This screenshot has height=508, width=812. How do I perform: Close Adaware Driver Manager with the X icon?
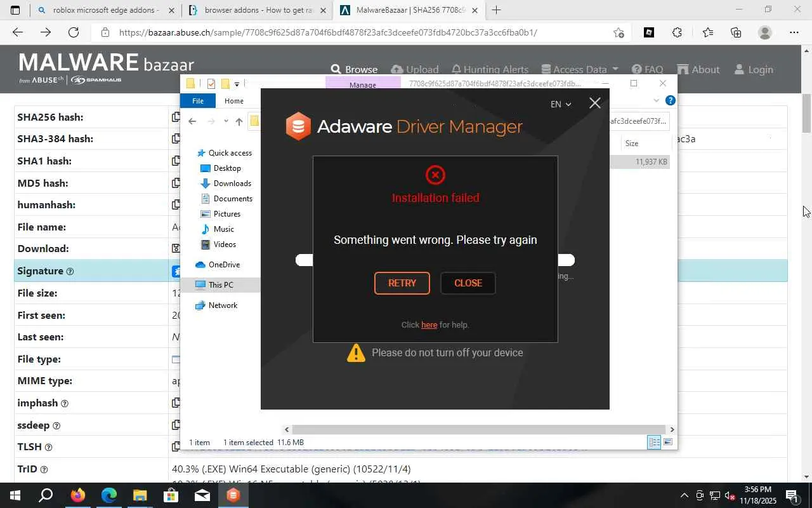[594, 103]
